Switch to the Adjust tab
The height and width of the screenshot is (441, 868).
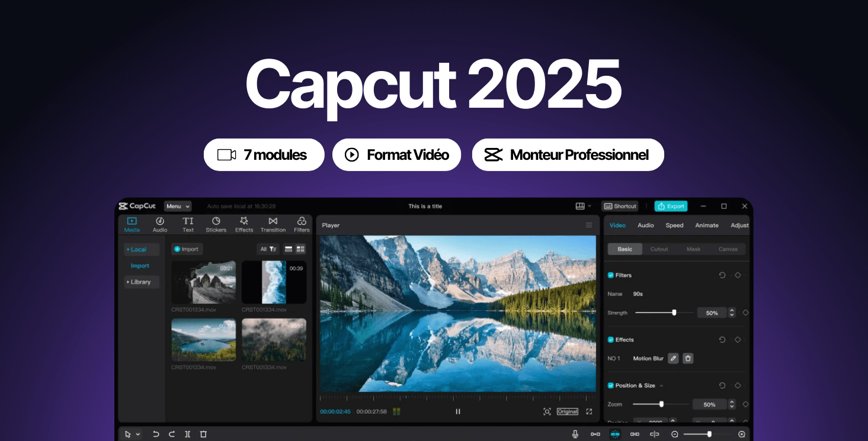pyautogui.click(x=739, y=226)
